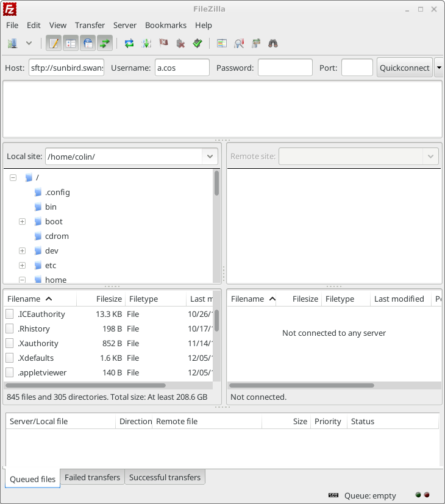
Task: Click the Status column header in queue
Action: (x=393, y=421)
